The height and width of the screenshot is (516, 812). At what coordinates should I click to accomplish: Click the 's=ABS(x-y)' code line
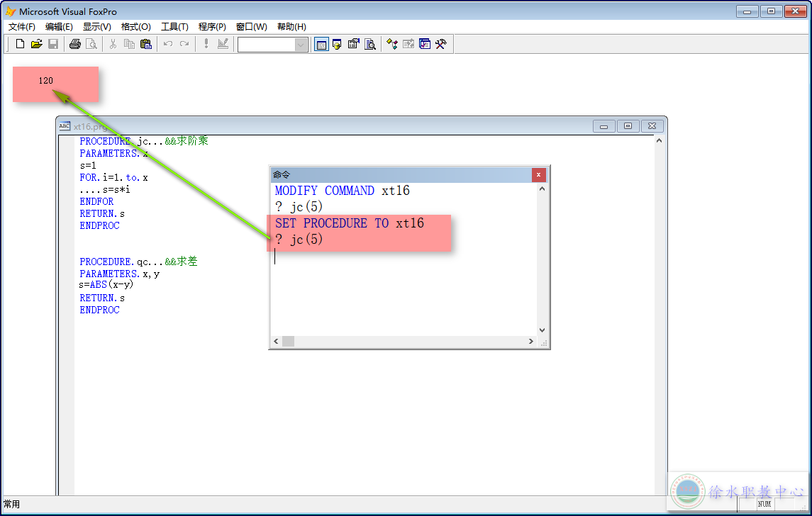click(106, 285)
